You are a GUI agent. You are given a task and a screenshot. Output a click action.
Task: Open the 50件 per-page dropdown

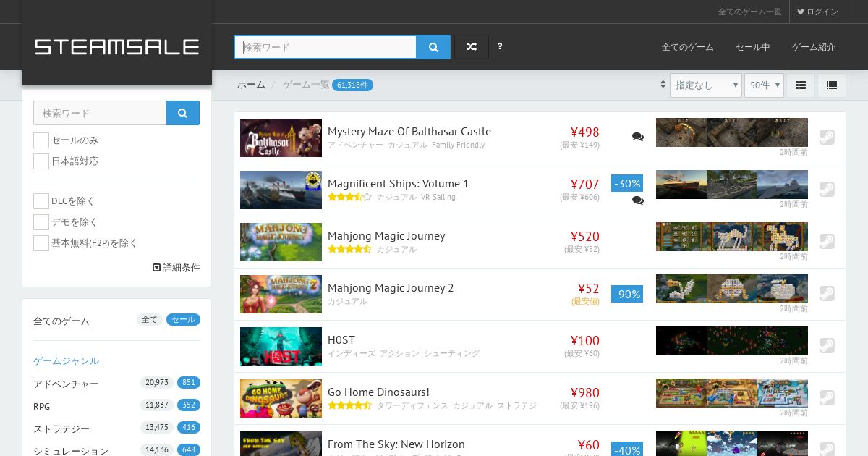(764, 85)
